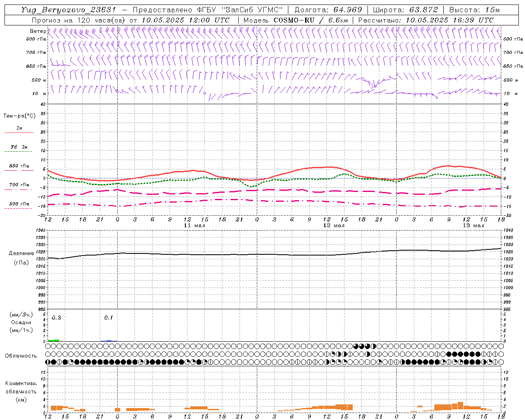Click the Осадки precipitation label
This screenshot has height=420, width=525.
[x=21, y=322]
